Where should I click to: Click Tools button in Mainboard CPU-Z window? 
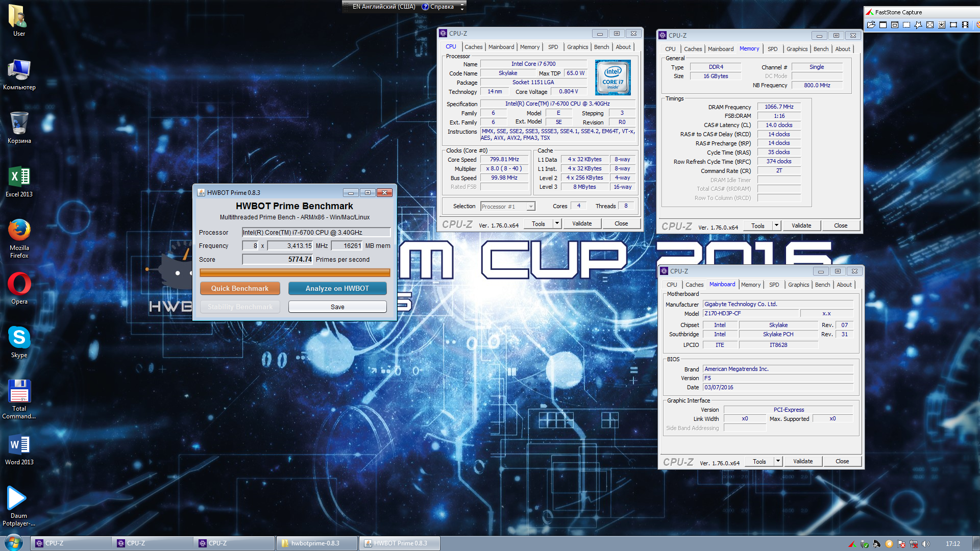(759, 461)
